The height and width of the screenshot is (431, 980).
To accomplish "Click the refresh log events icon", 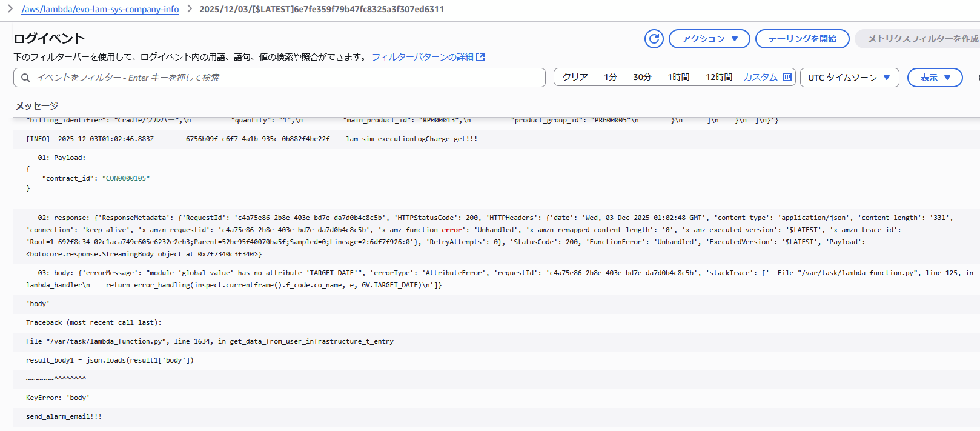I will 654,39.
